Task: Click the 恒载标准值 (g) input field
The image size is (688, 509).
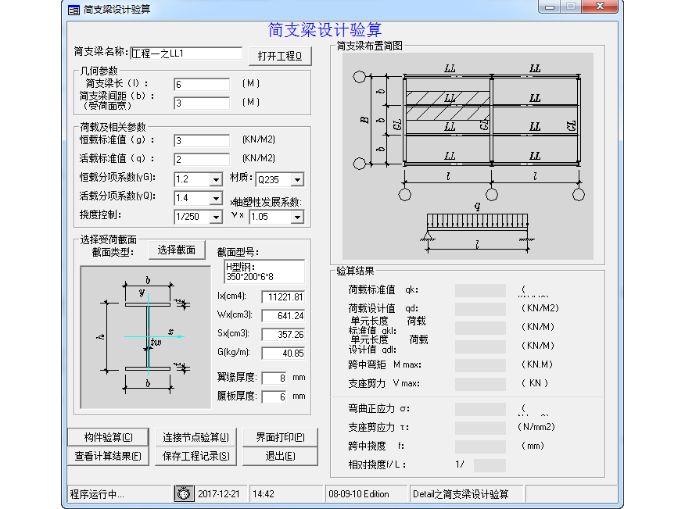Action: (x=201, y=140)
